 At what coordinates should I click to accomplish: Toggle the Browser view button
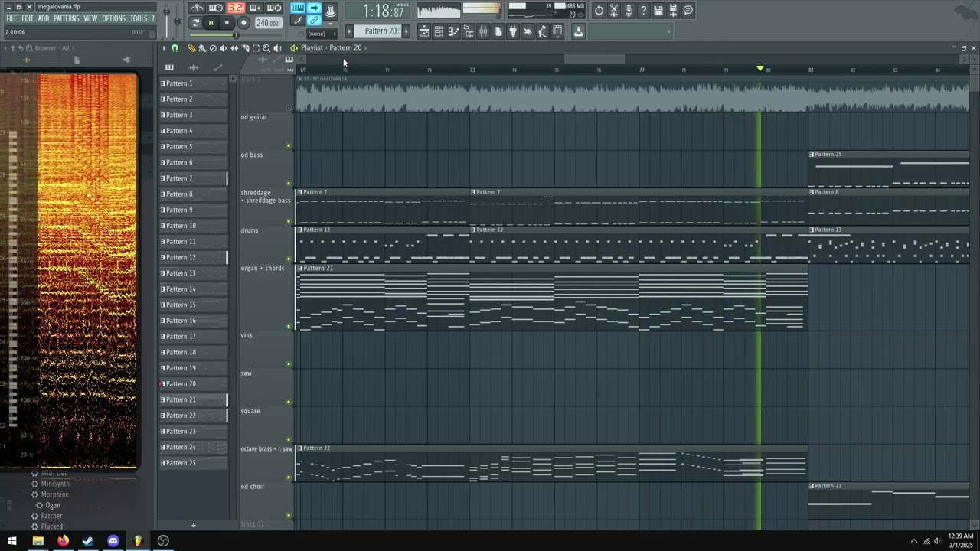469,31
